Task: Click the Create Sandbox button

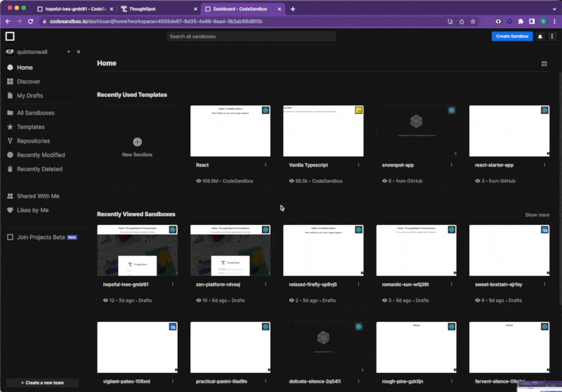Action: [x=511, y=36]
